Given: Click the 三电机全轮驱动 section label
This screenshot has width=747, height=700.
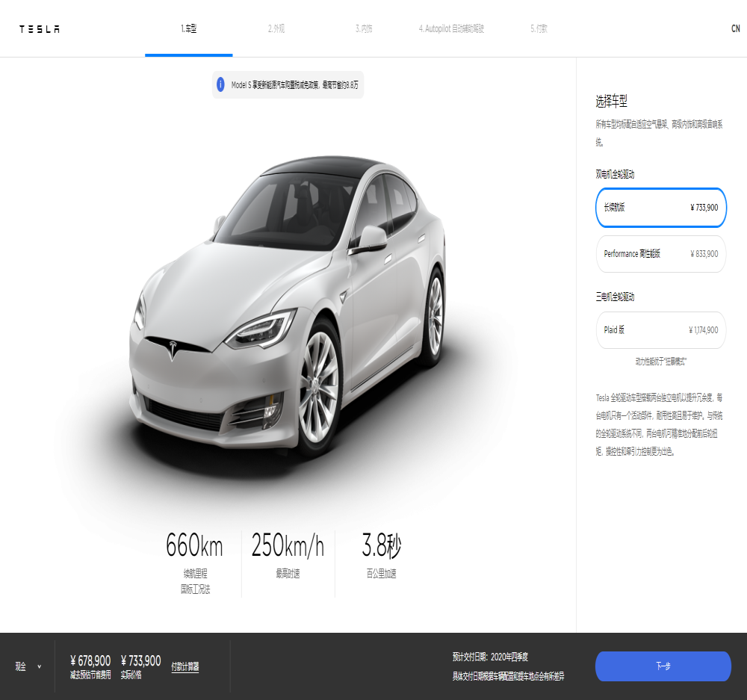Looking at the screenshot, I should (615, 297).
